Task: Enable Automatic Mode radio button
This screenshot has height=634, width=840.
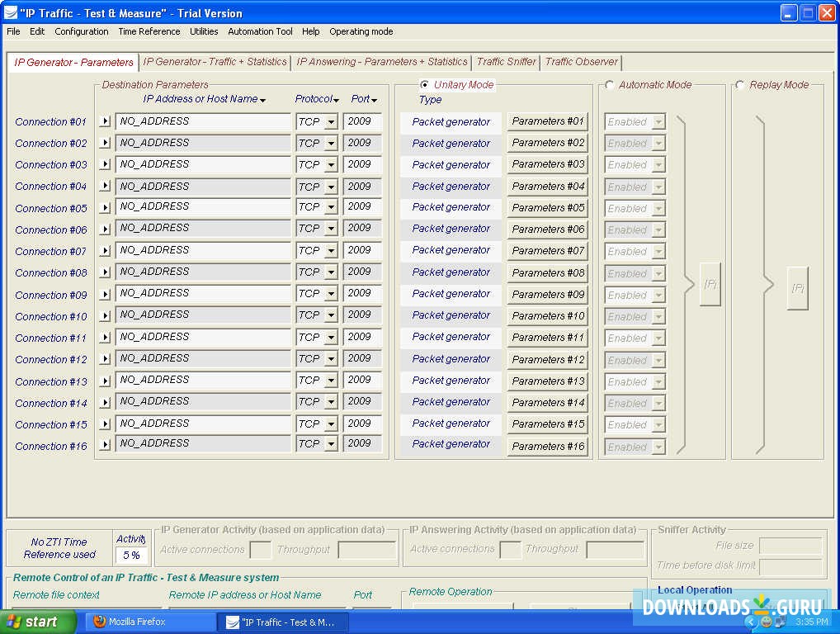Action: [610, 85]
